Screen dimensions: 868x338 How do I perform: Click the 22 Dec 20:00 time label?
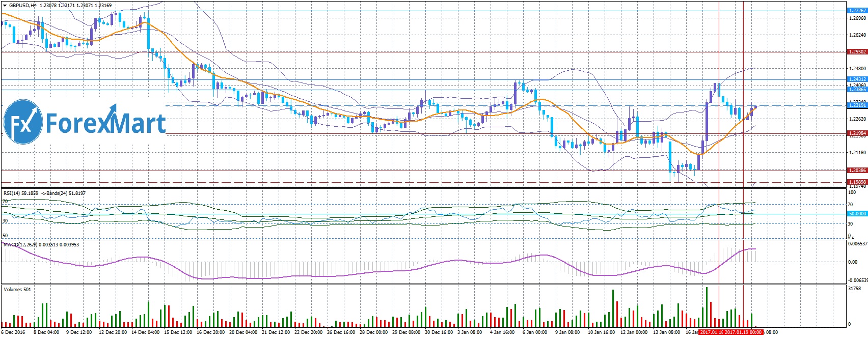coord(309,332)
